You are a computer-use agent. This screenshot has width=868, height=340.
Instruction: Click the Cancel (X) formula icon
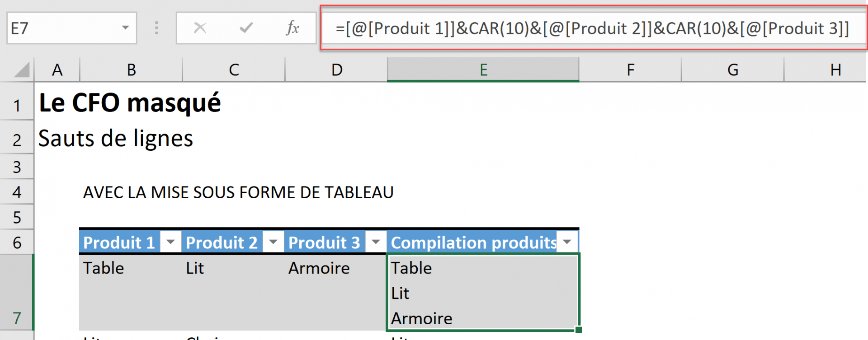pos(200,28)
